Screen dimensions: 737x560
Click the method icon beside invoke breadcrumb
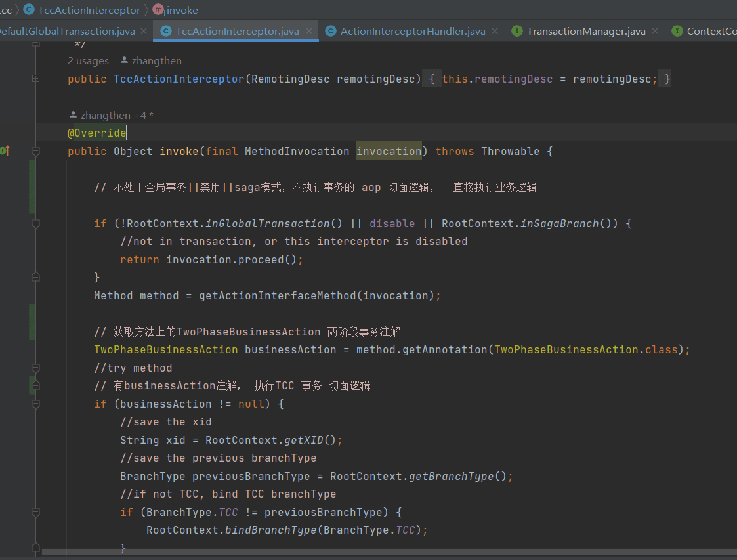(158, 9)
